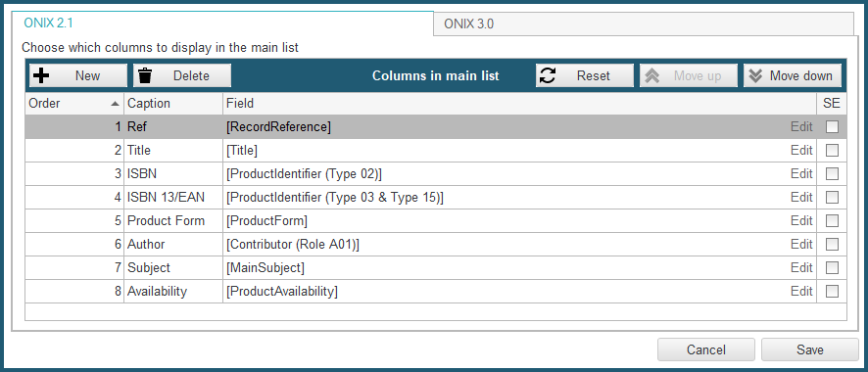Select the Subject row in the list
Image resolution: width=868 pixels, height=372 pixels.
tap(436, 267)
